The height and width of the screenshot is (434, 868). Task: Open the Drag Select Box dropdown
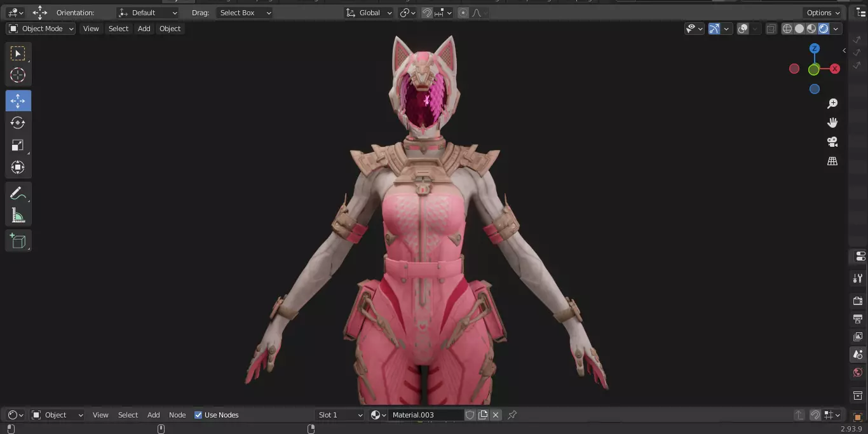[x=245, y=13]
